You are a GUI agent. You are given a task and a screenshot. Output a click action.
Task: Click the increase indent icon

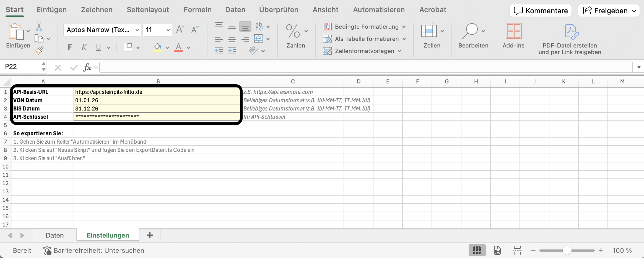pyautogui.click(x=232, y=51)
